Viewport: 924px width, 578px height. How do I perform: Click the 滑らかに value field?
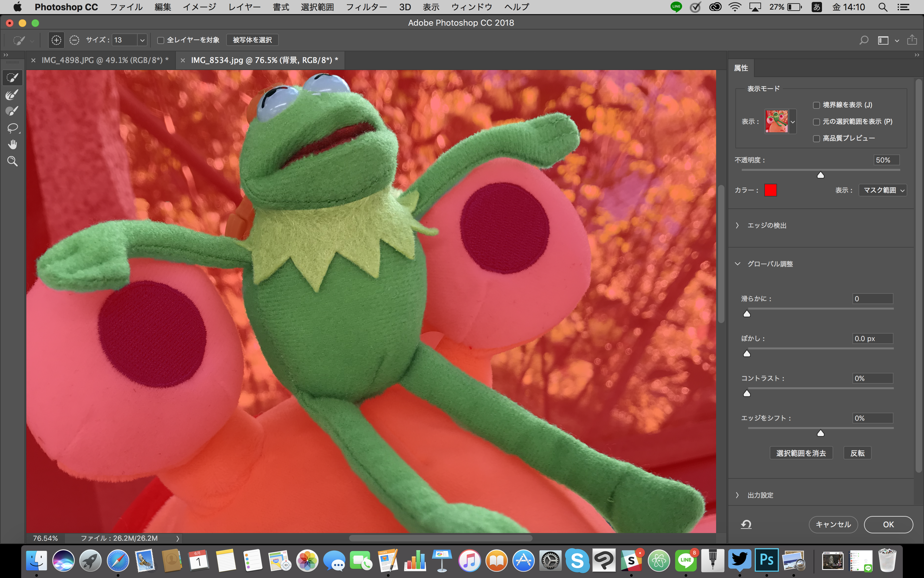(873, 299)
